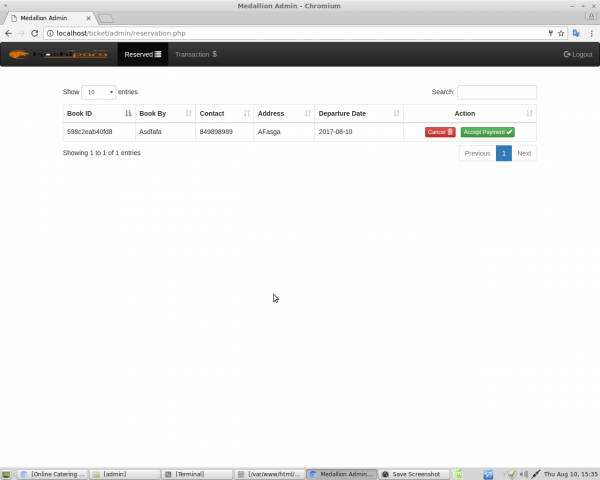The image size is (600, 480).
Task: Sort table by Book ID column
Action: coord(99,114)
